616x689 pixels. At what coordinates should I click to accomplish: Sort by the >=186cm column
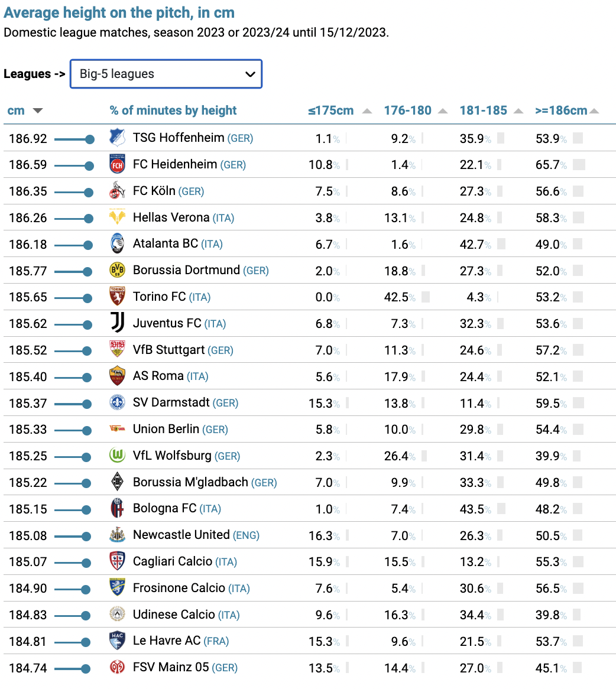coord(561,110)
